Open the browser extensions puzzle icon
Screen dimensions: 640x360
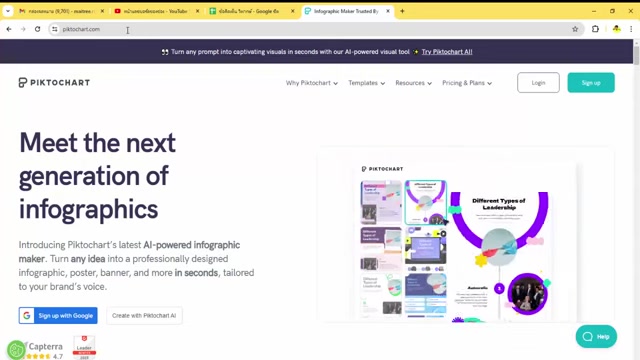[x=596, y=29]
